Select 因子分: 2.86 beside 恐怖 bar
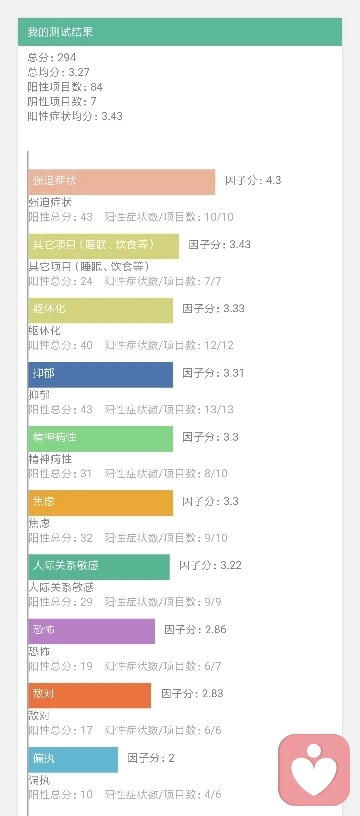Viewport: 360px width, 816px height. click(x=195, y=630)
